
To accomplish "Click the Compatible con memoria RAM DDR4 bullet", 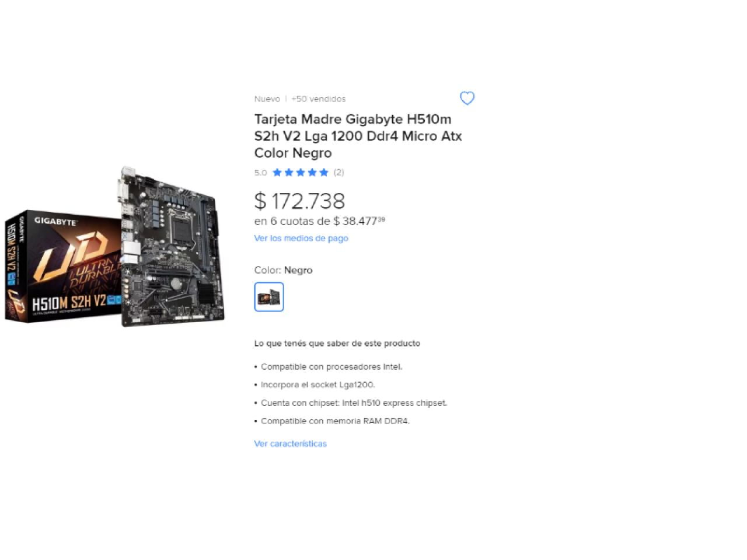I will tap(335, 421).
